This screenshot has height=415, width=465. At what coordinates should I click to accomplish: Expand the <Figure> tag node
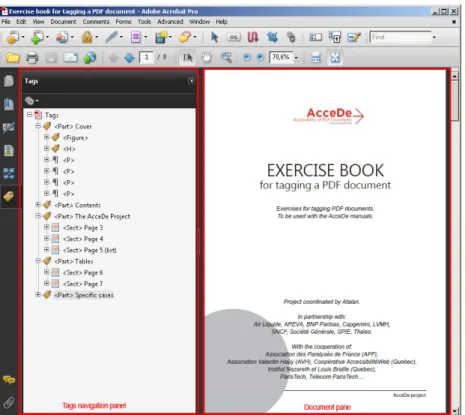click(x=47, y=137)
